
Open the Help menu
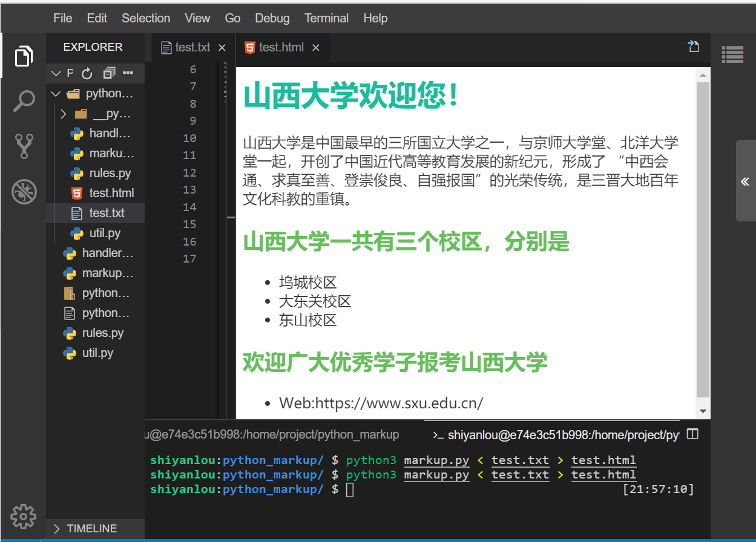375,18
